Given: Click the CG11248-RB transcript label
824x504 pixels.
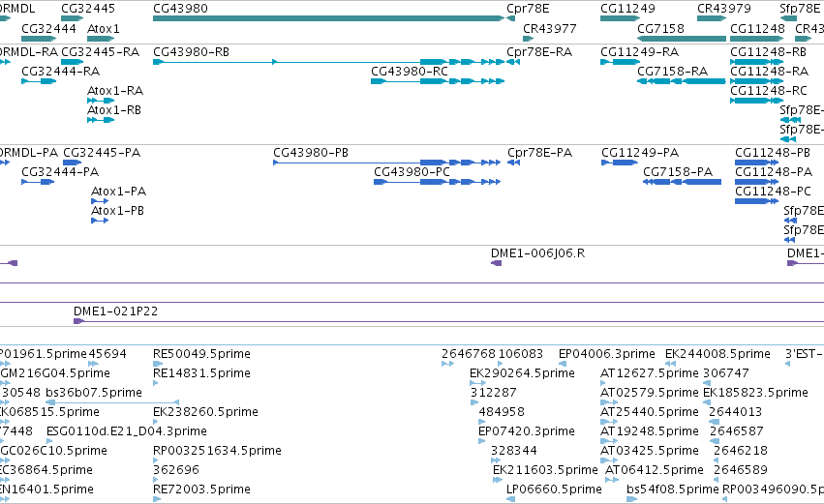Looking at the screenshot, I should [768, 52].
